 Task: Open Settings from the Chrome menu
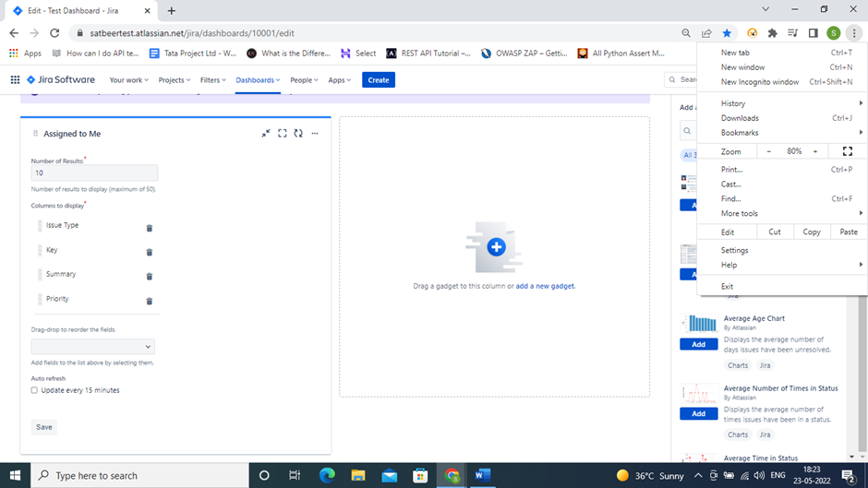(x=734, y=250)
